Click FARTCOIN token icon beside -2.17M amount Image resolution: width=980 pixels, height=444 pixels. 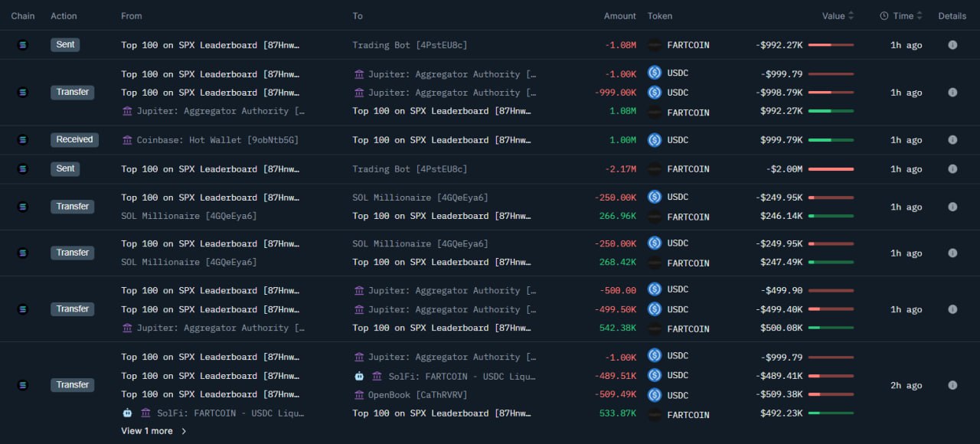pos(655,169)
